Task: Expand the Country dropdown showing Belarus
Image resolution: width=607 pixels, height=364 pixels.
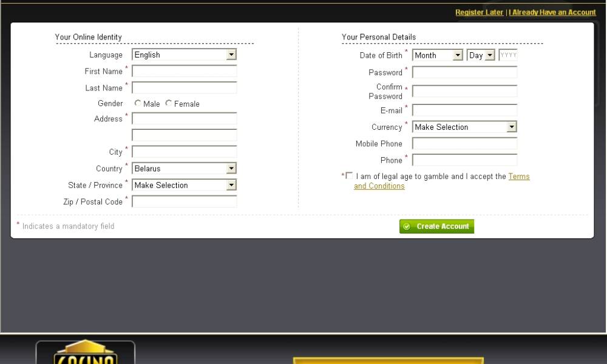Action: pyautogui.click(x=184, y=168)
